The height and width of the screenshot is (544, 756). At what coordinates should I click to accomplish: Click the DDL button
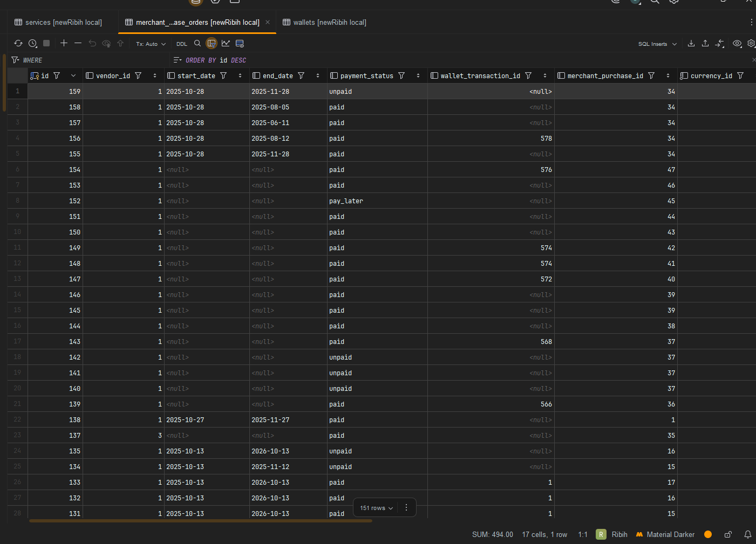point(182,44)
